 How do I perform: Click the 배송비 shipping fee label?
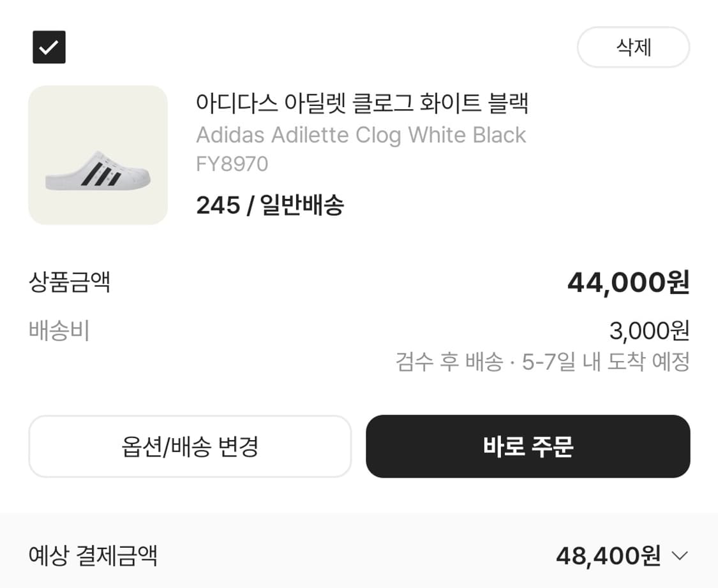coord(60,330)
